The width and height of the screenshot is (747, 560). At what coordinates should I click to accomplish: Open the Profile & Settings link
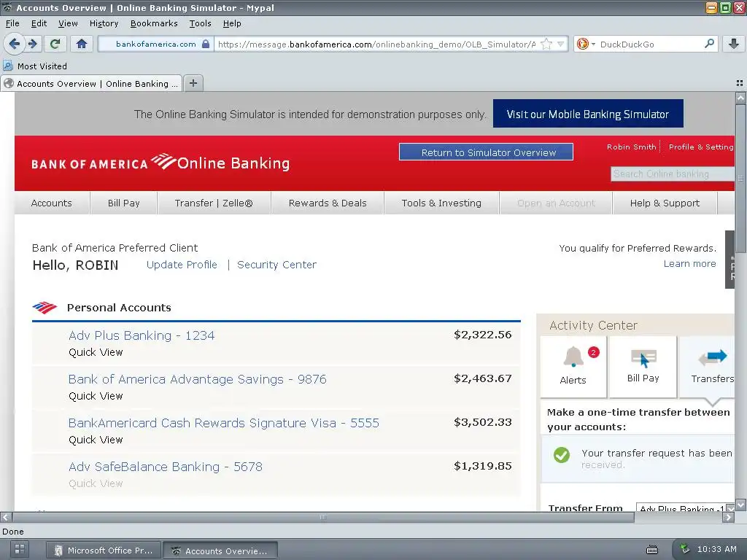pyautogui.click(x=701, y=147)
